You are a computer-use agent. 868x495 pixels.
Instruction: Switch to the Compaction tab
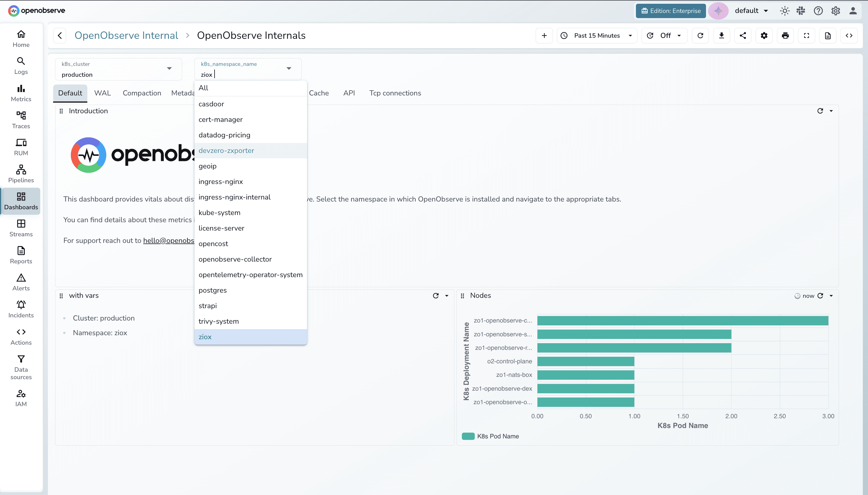tap(142, 93)
